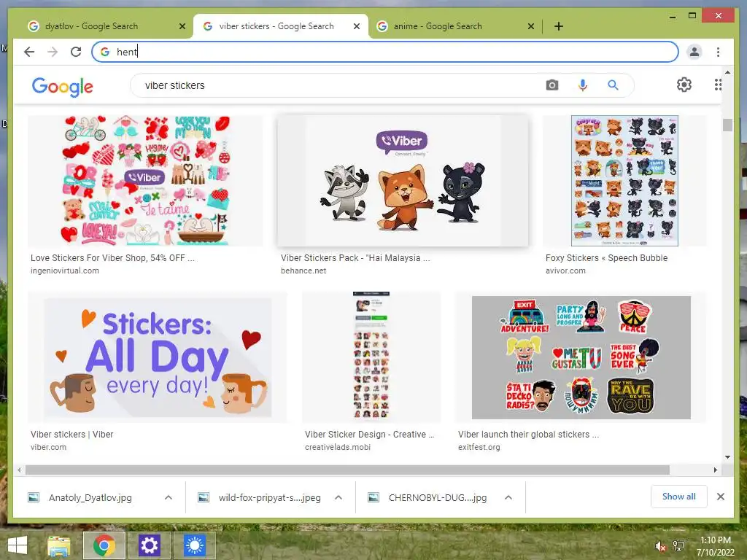Click the muted volume tray icon
Image resolution: width=747 pixels, height=560 pixels.
coord(660,546)
